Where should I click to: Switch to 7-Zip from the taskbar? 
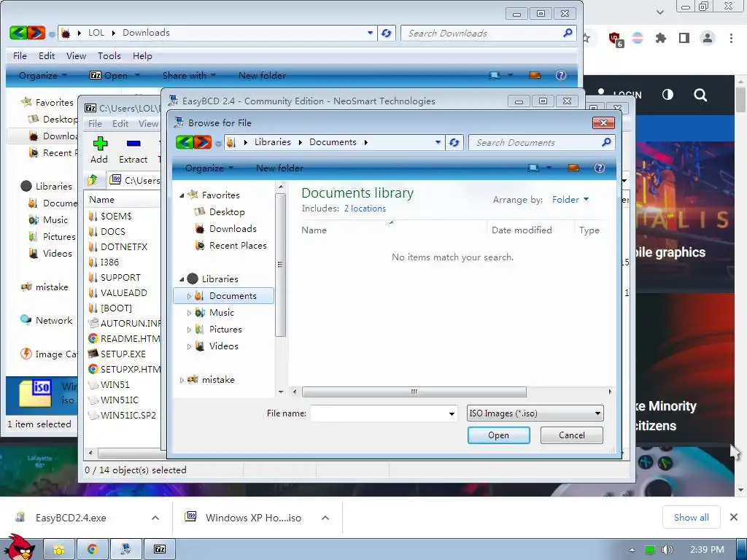160,550
